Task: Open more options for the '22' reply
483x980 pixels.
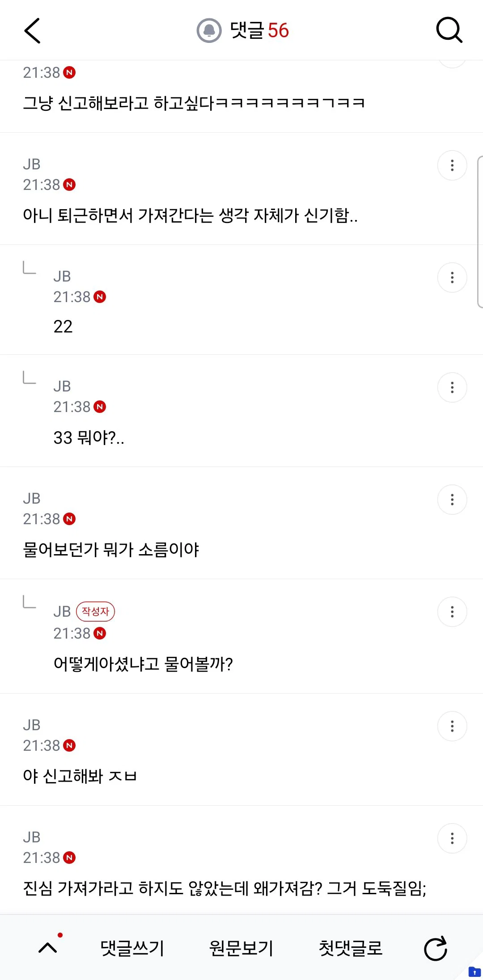Action: click(452, 278)
